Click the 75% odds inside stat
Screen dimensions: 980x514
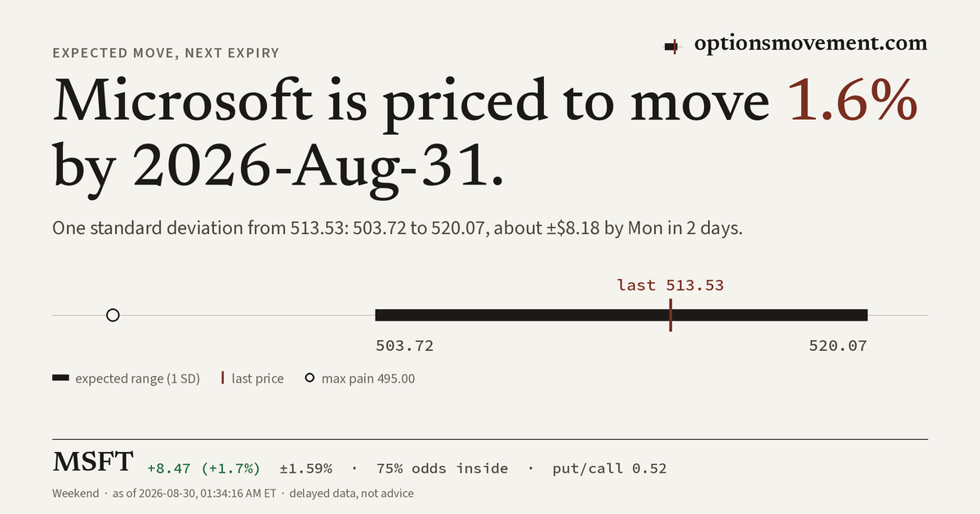(442, 468)
